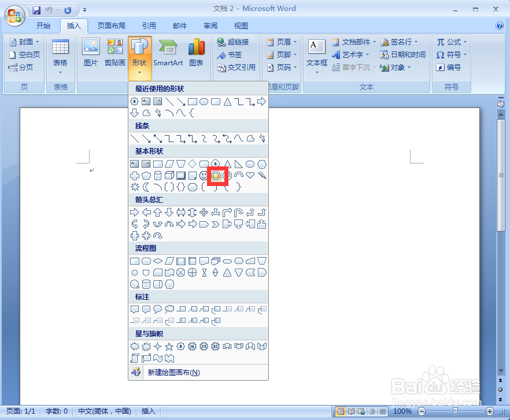This screenshot has height=420, width=510.
Task: Click the Office button orb
Action: pos(14,16)
